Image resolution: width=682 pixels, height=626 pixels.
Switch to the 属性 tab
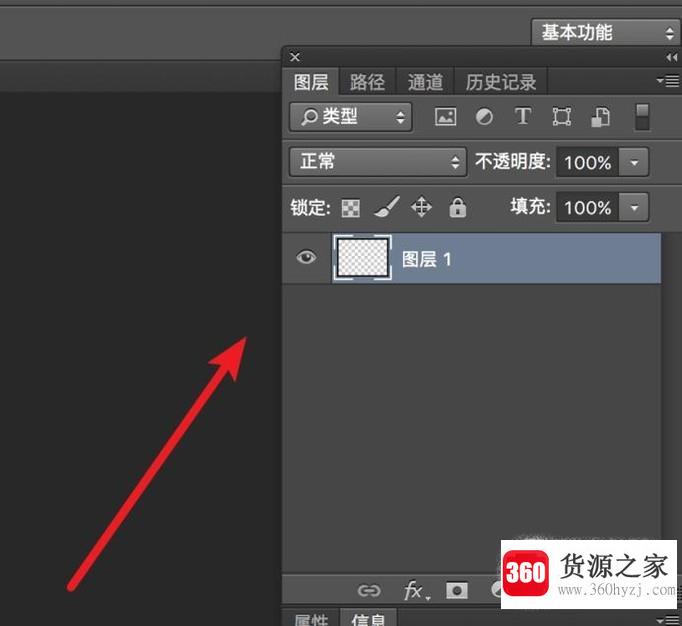(311, 619)
